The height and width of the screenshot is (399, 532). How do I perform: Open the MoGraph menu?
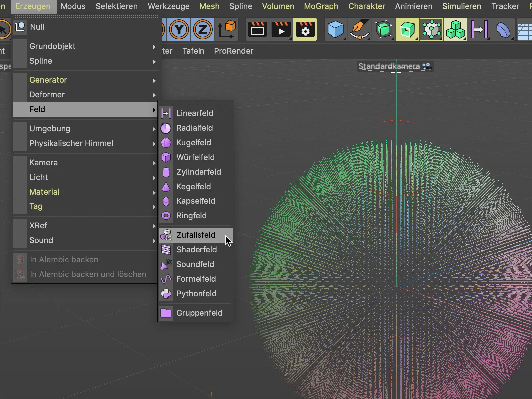coord(321,6)
